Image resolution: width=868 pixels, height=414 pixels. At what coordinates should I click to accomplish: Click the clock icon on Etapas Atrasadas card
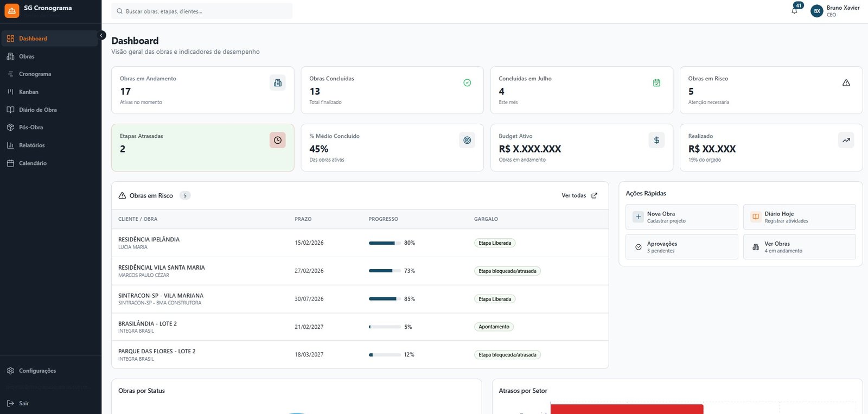click(278, 140)
